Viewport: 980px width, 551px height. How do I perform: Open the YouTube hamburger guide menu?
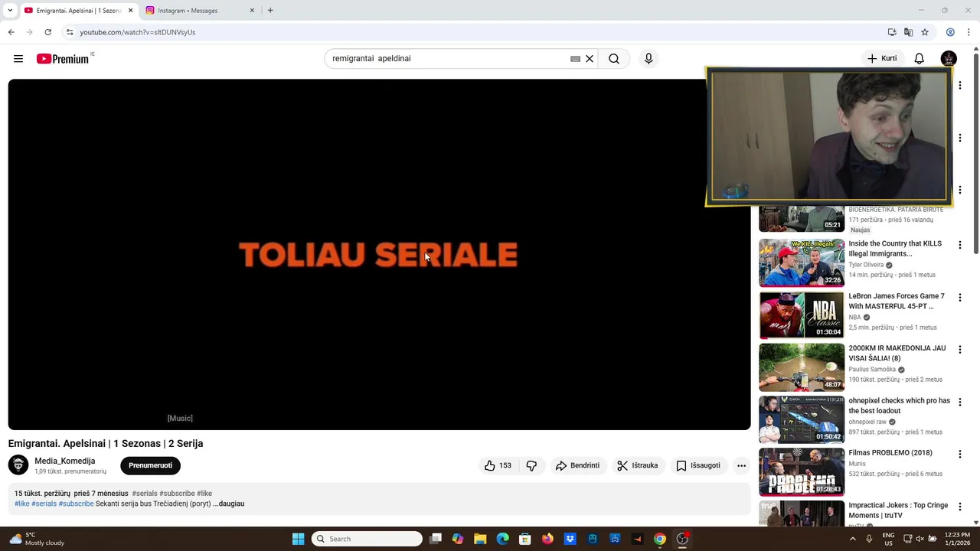[x=18, y=59]
